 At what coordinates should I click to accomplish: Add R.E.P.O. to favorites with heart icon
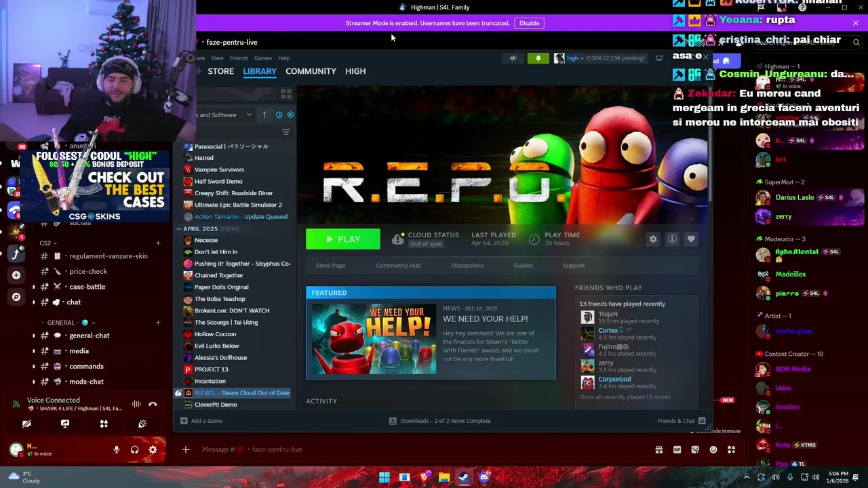(691, 239)
